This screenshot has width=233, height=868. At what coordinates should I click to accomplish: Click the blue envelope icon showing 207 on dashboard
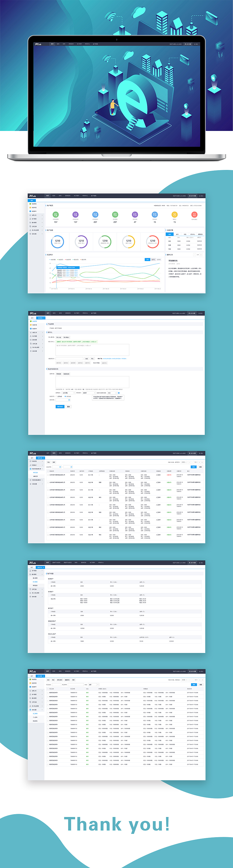click(x=96, y=215)
